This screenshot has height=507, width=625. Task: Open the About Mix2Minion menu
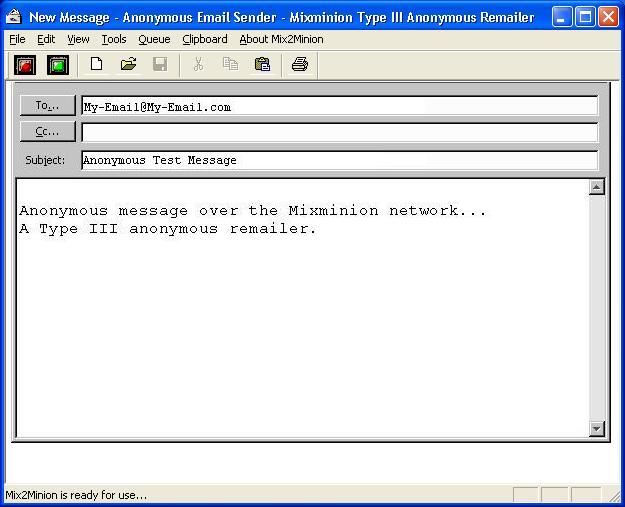coord(281,39)
